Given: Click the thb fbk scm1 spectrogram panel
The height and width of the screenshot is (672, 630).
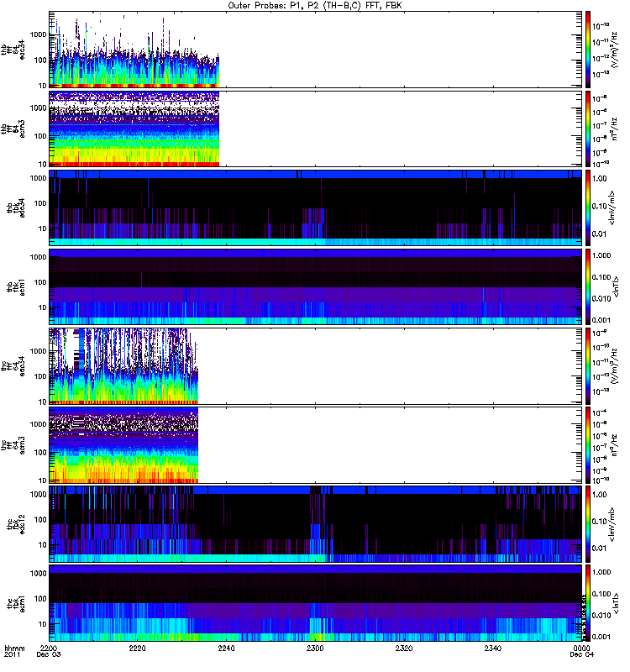Looking at the screenshot, I should (316, 286).
